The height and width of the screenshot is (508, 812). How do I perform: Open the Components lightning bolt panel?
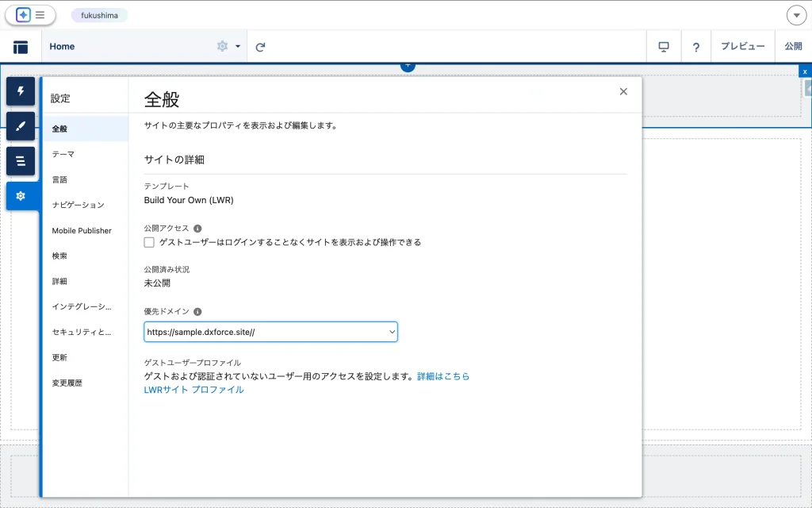(x=21, y=91)
